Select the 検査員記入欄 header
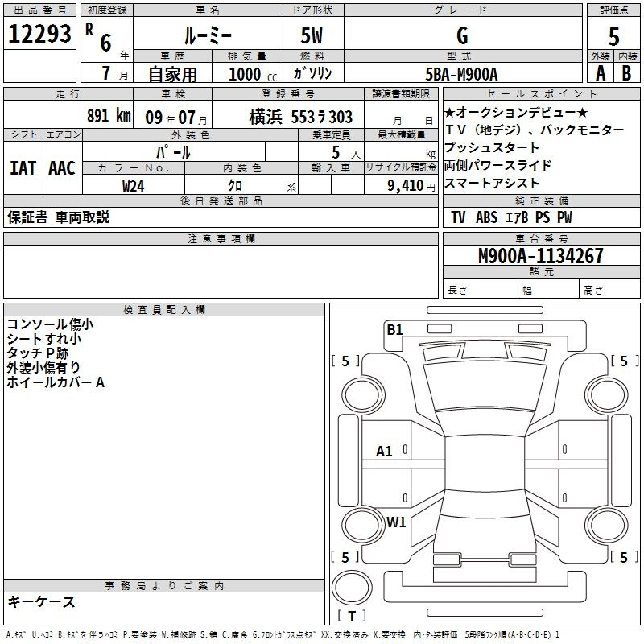Image resolution: width=644 pixels, height=644 pixels. point(164,310)
